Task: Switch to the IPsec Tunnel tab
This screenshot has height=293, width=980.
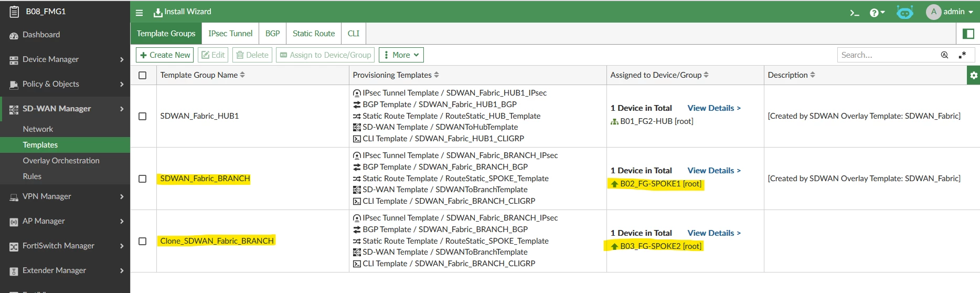Action: tap(230, 33)
